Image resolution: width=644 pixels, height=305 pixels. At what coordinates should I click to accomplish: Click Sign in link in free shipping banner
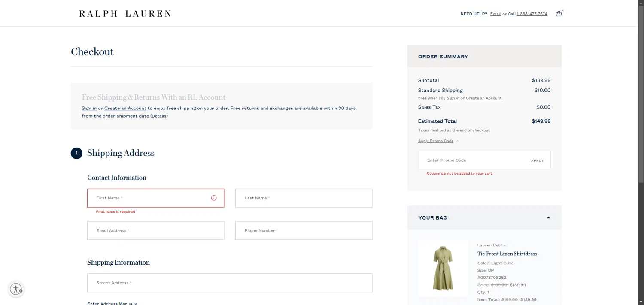(x=89, y=109)
